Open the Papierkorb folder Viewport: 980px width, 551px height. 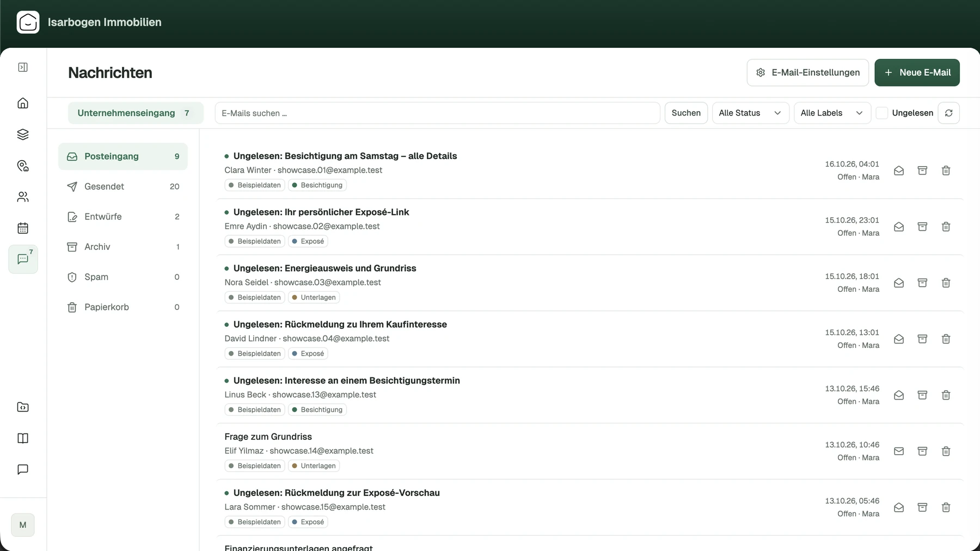tap(123, 307)
